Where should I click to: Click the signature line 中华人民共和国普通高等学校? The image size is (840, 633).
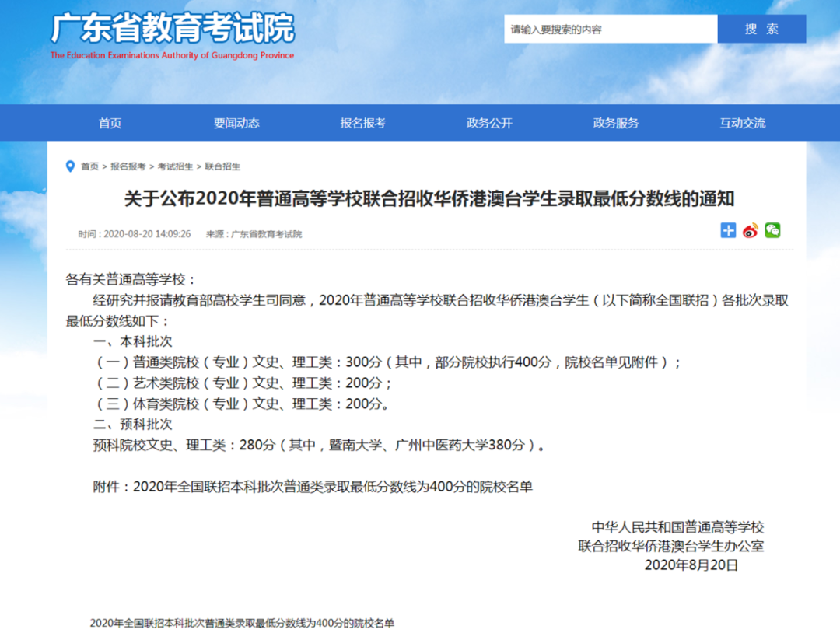677,527
